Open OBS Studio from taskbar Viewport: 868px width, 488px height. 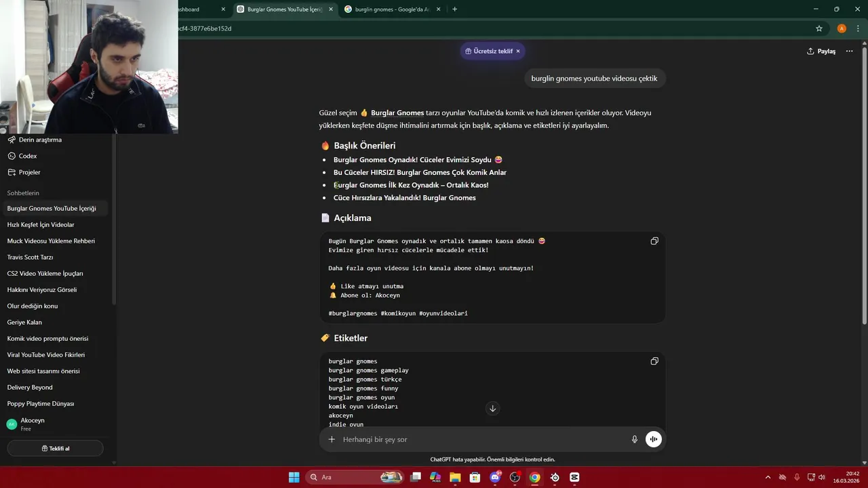coord(515,477)
